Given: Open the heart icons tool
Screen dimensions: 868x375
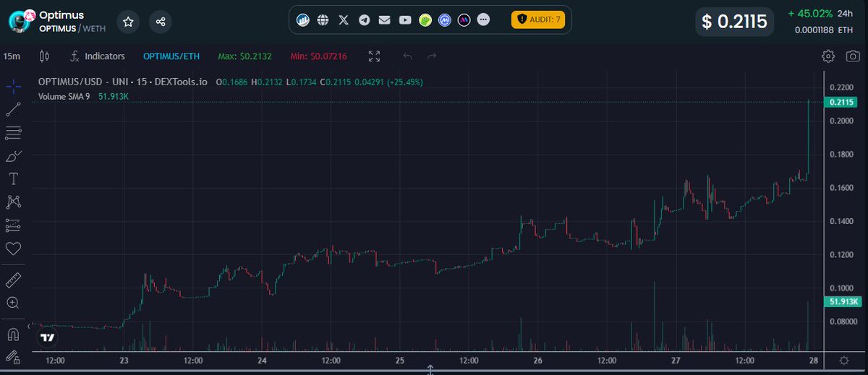Looking at the screenshot, I should [x=12, y=249].
